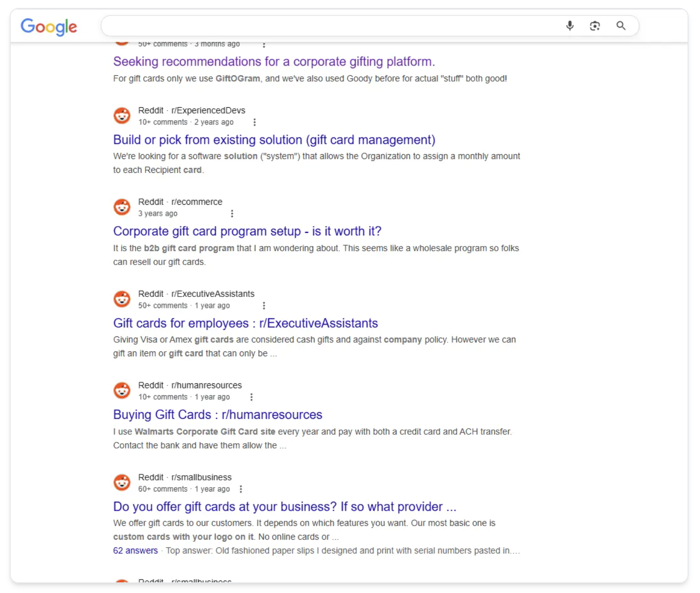Open three-dot menu for r/ecommerce result
Screen dimensions: 700x593
pyautogui.click(x=232, y=213)
